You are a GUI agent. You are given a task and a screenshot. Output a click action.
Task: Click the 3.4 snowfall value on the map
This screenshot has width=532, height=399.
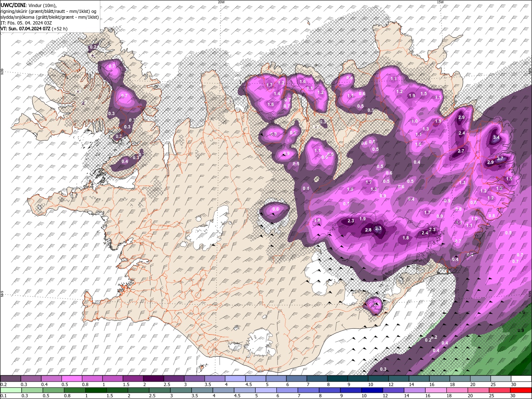496,137
